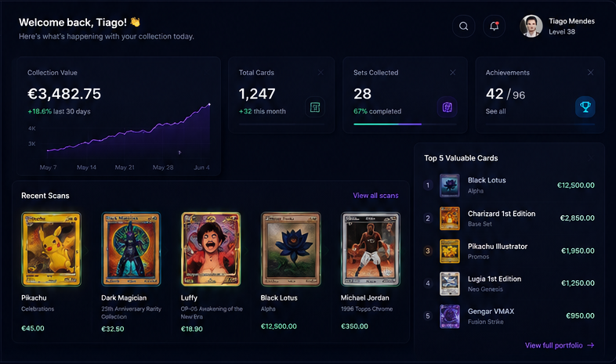Click Lugia 1st Edition name
The height and width of the screenshot is (364, 616).
[495, 279]
